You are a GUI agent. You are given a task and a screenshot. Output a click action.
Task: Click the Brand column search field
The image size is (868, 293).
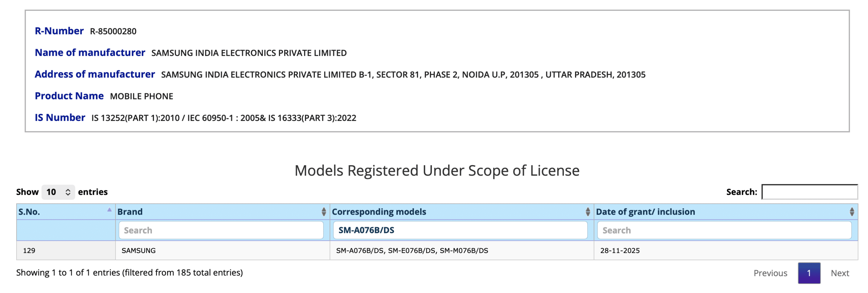click(221, 230)
